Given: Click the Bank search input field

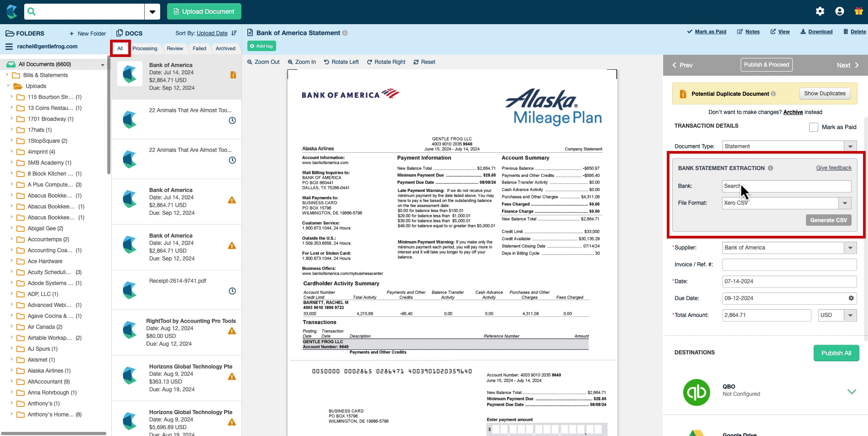Looking at the screenshot, I should coord(786,186).
